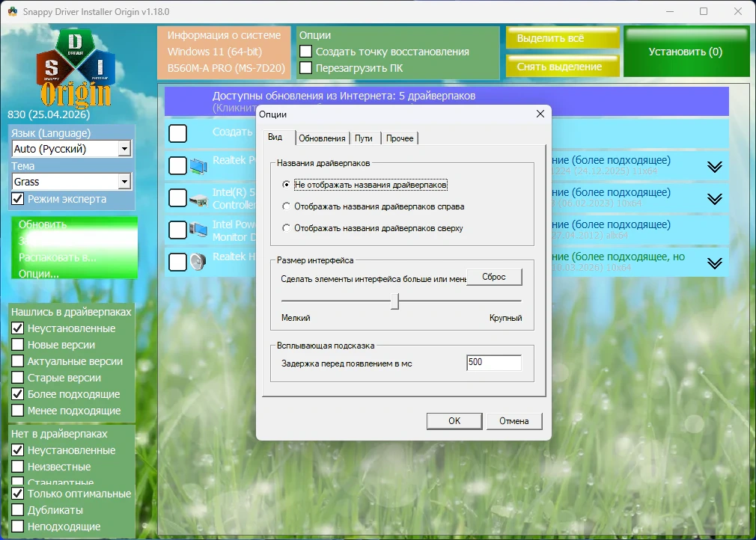Click 'Распаковать в...' menu entry
This screenshot has height=540, width=756.
click(x=57, y=257)
